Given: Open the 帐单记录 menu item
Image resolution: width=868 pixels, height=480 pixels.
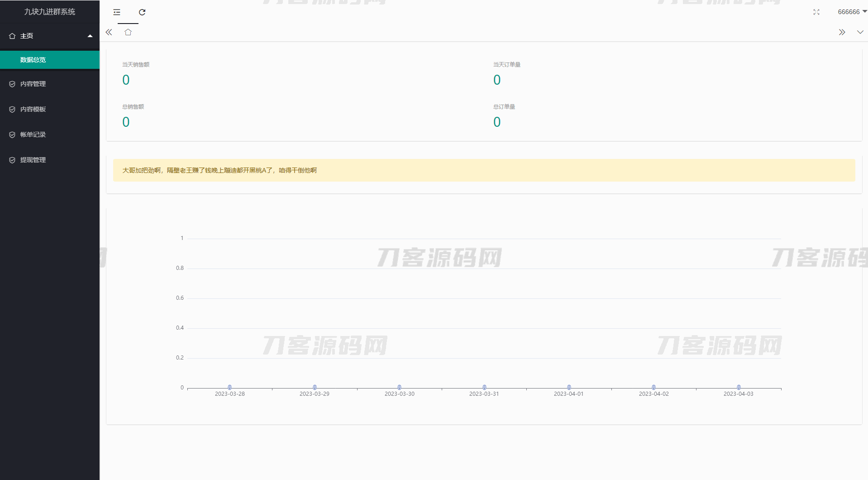Looking at the screenshot, I should [x=33, y=134].
